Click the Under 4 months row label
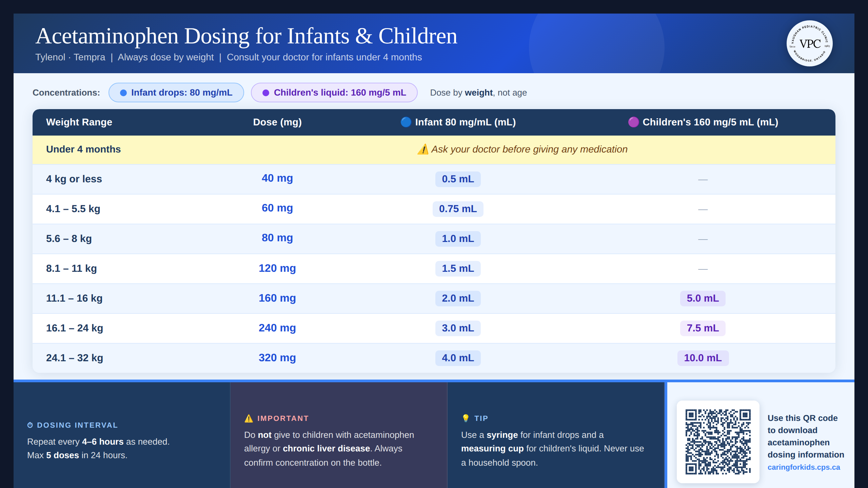This screenshot has height=488, width=868. click(83, 149)
